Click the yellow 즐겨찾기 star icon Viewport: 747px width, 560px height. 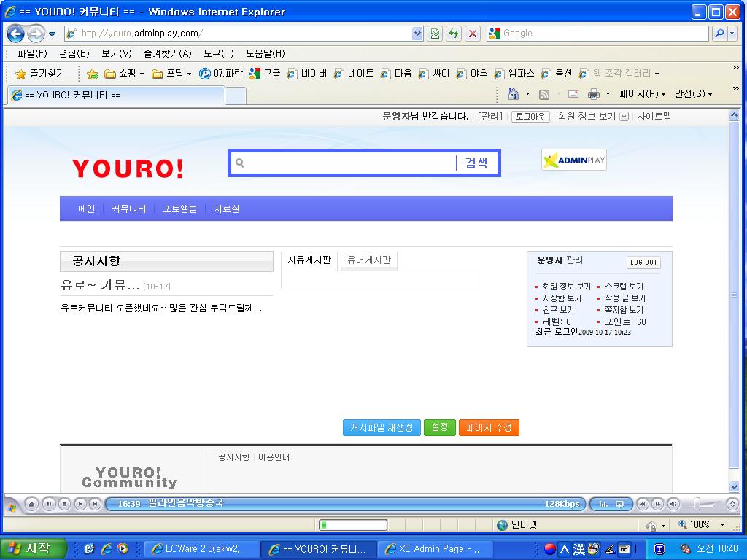click(20, 73)
